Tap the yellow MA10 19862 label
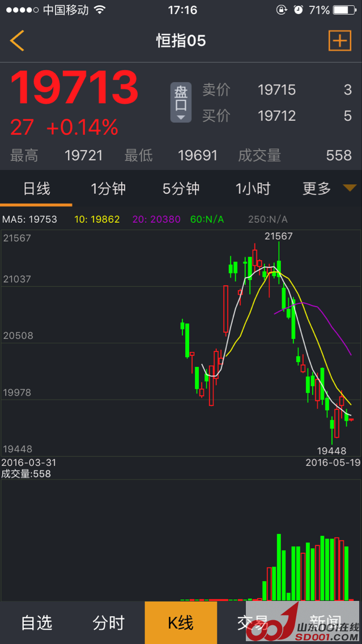The height and width of the screenshot is (644, 362). coord(97,219)
